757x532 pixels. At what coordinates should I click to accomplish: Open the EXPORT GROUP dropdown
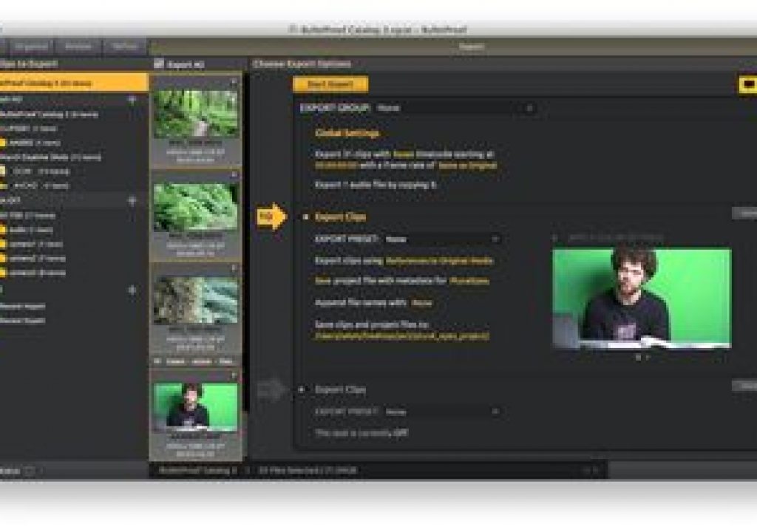pos(455,108)
